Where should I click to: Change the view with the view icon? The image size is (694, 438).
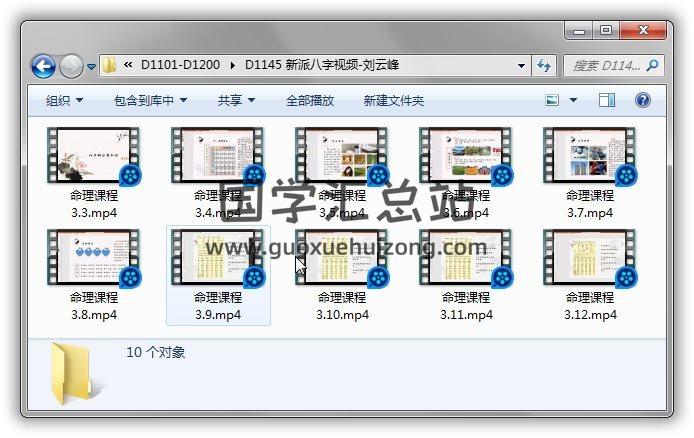551,100
